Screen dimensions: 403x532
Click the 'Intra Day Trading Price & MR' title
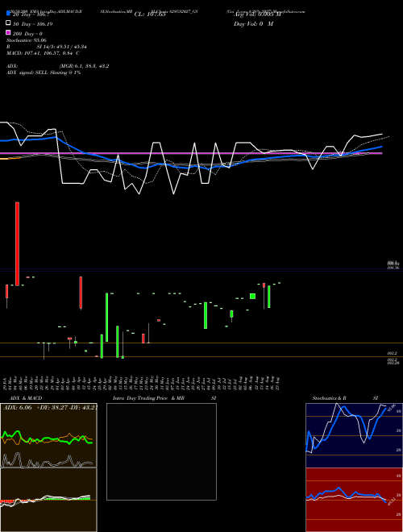coord(148,398)
